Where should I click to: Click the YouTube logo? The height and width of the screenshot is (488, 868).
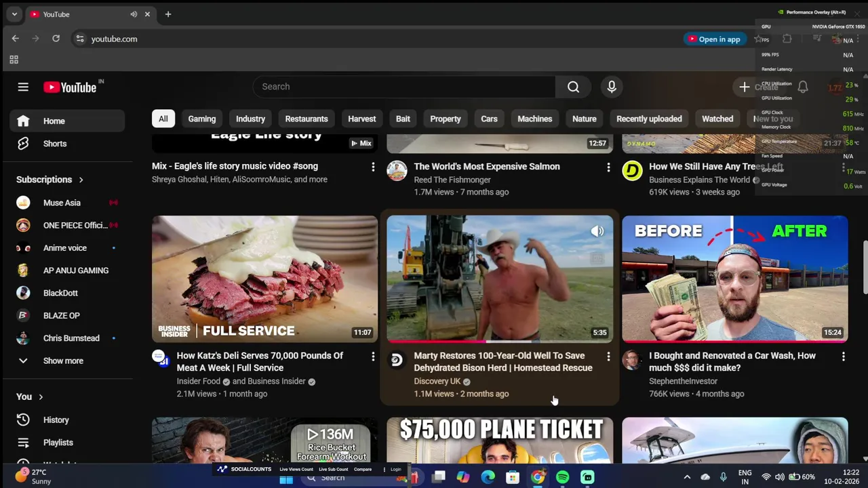[70, 87]
